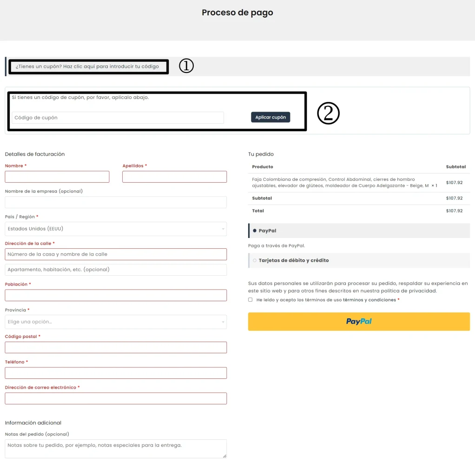Open the términos y condiciones link
The height and width of the screenshot is (476, 475).
[369, 300]
